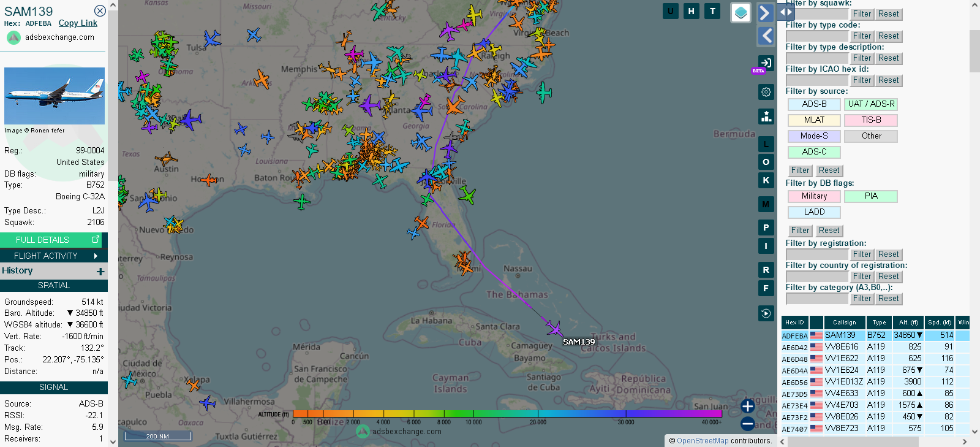
Task: Toggle the H map button
Action: 692,11
